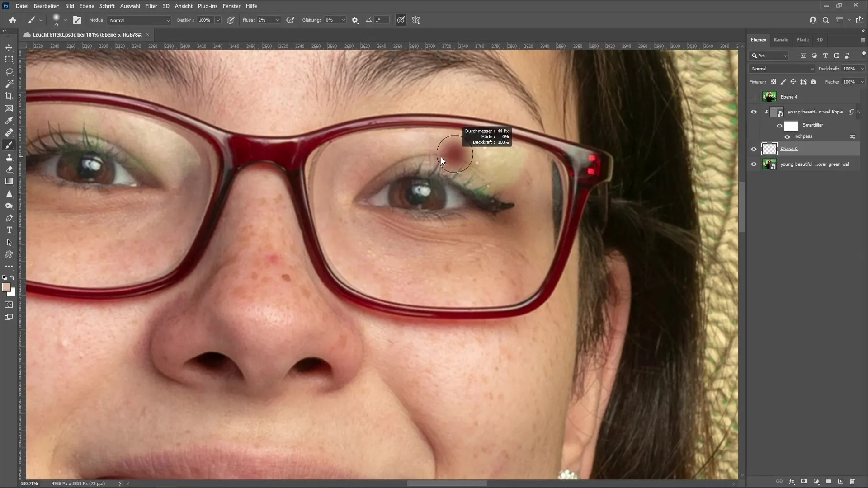Select the Crop tool icon
Viewport: 868px width, 488px height.
[9, 96]
